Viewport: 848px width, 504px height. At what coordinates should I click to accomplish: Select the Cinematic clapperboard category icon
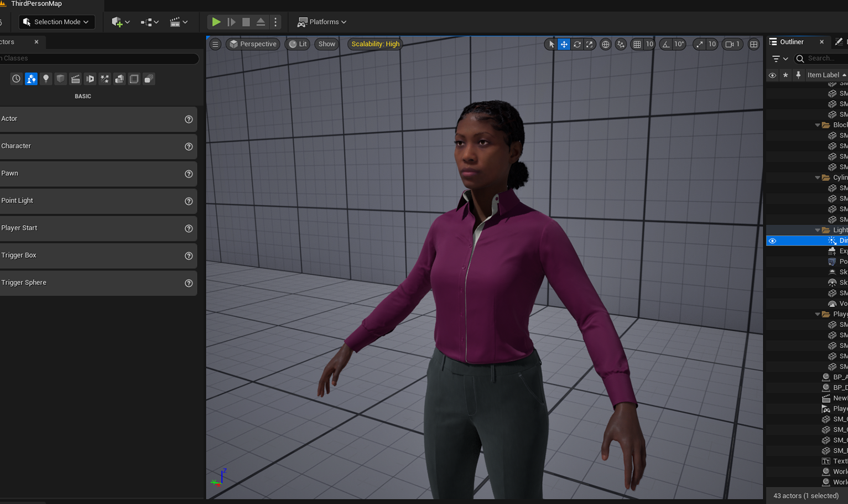pos(75,79)
